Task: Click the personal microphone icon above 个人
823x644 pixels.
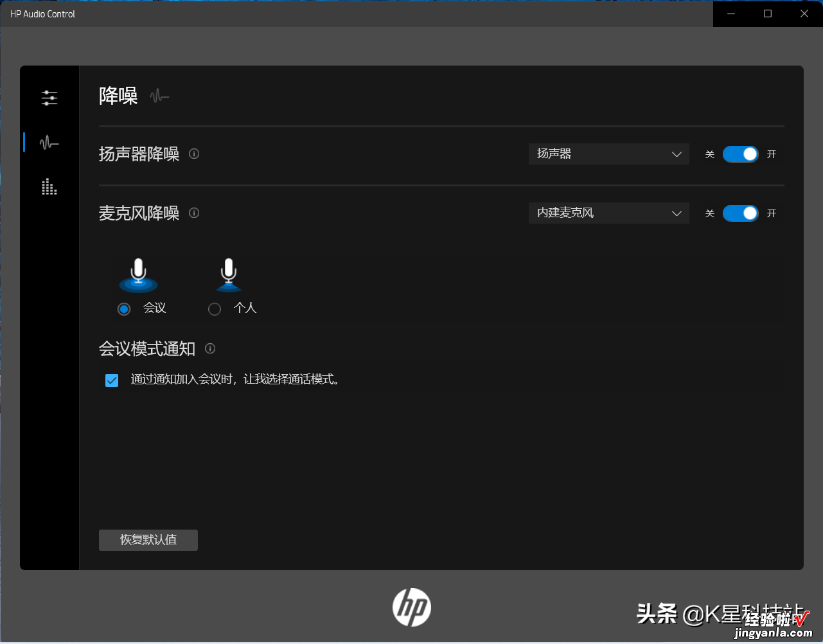Action: point(229,275)
